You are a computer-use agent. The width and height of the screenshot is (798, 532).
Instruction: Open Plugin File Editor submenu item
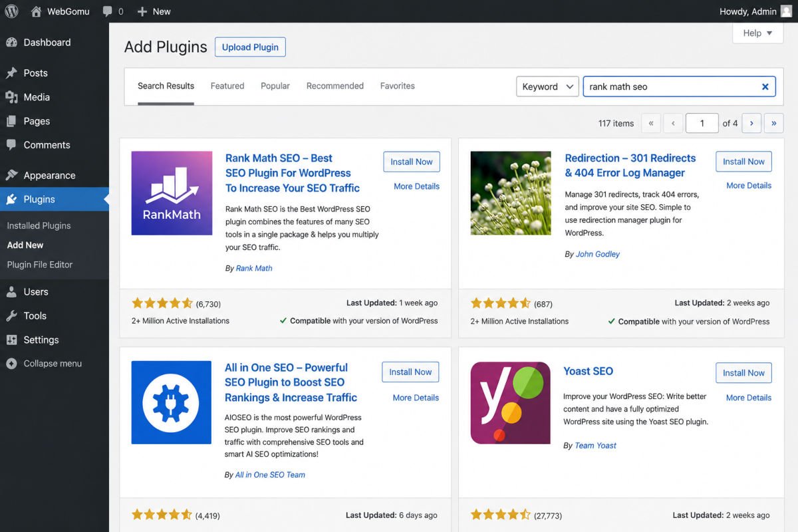[x=40, y=264]
